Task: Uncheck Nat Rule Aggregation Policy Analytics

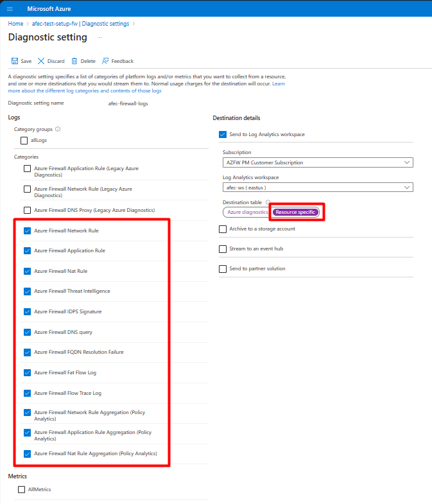Action: (28, 454)
